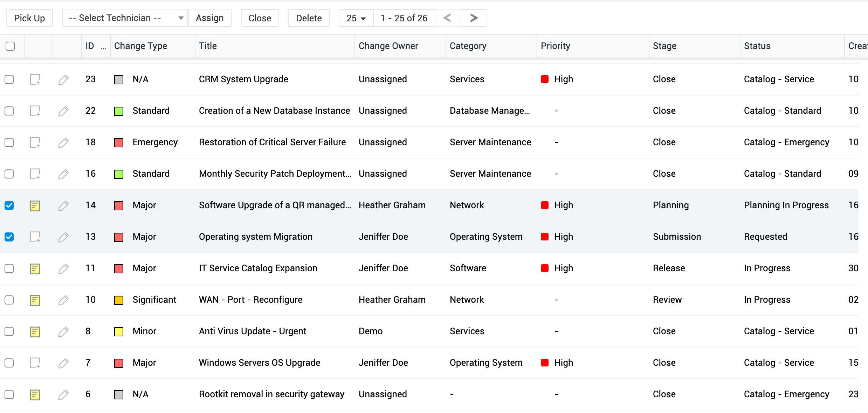The width and height of the screenshot is (868, 413).
Task: Go to next page arrow
Action: 474,18
